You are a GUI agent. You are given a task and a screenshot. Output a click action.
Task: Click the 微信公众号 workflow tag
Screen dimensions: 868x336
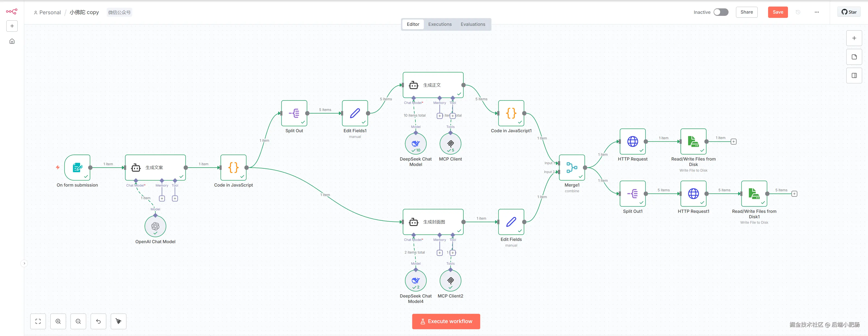coord(119,12)
